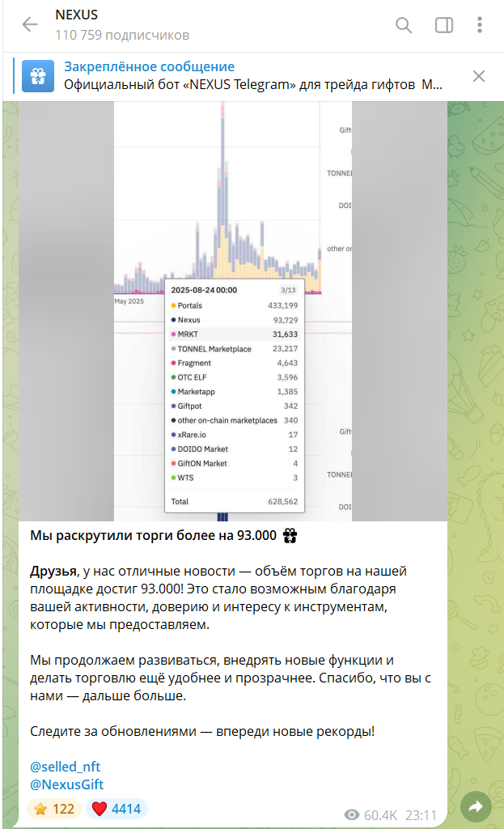Open the chart image in the post
The width and height of the screenshot is (504, 829).
pos(233,311)
